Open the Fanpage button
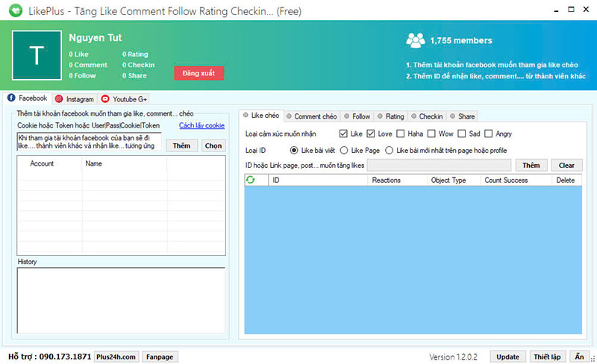 tap(160, 357)
